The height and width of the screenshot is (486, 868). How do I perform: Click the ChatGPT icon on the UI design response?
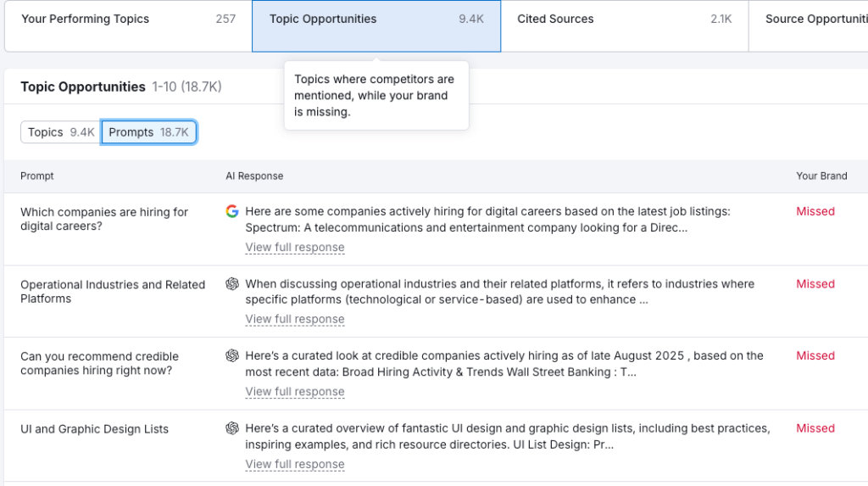[232, 428]
